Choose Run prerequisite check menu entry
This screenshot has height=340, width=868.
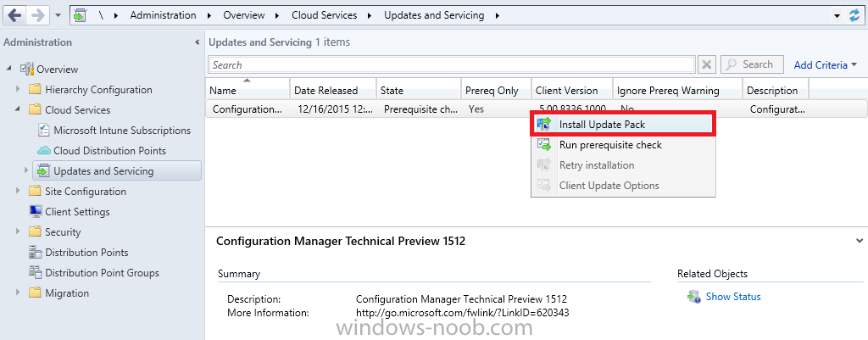click(623, 145)
